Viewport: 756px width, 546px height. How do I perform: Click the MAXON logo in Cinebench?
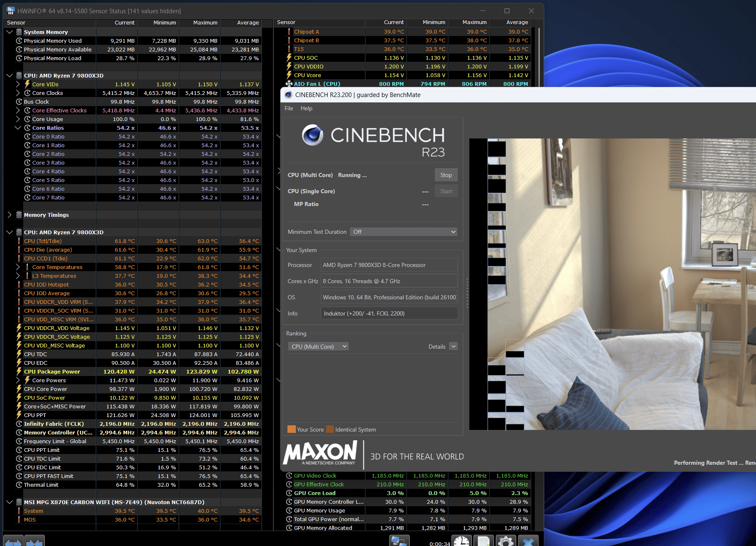[x=320, y=453]
